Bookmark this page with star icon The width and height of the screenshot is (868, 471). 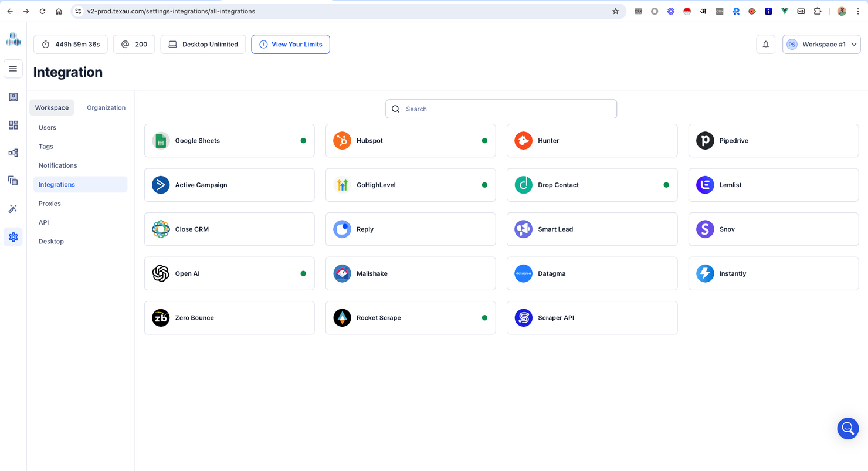615,11
